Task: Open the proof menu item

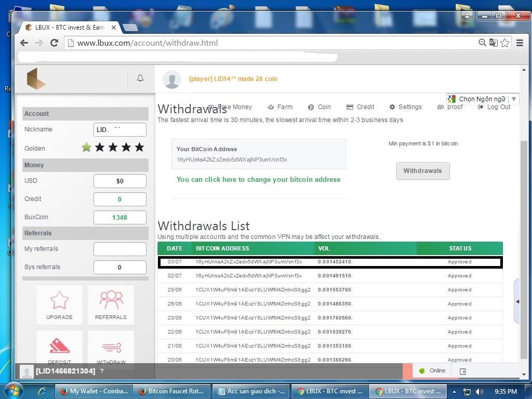Action: [x=450, y=107]
